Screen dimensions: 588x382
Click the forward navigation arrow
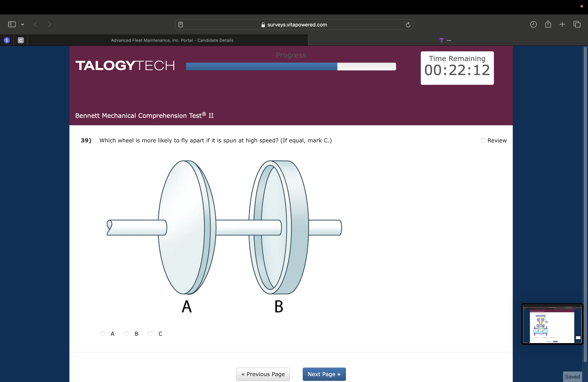[49, 24]
